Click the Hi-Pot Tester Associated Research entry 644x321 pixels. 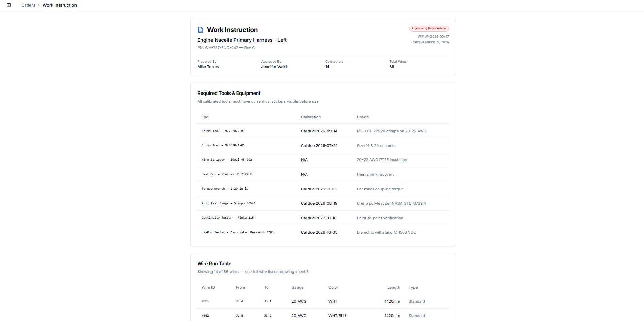[237, 232]
